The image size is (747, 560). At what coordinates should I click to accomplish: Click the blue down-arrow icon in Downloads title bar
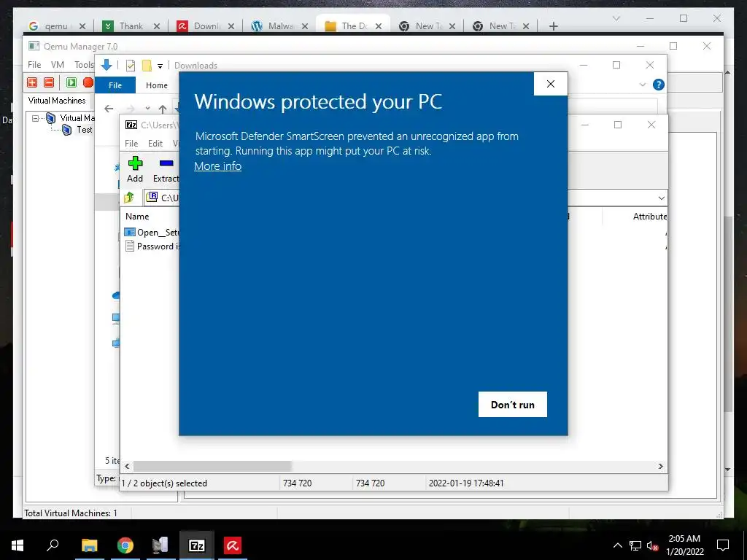point(107,65)
